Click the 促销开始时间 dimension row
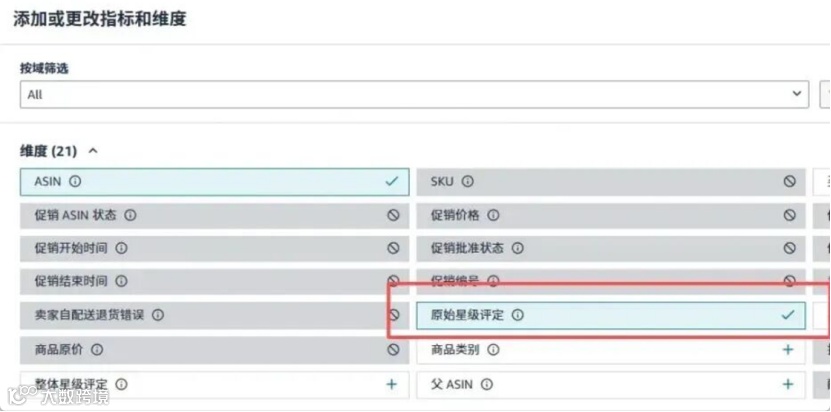The width and height of the screenshot is (831, 412). (200, 248)
